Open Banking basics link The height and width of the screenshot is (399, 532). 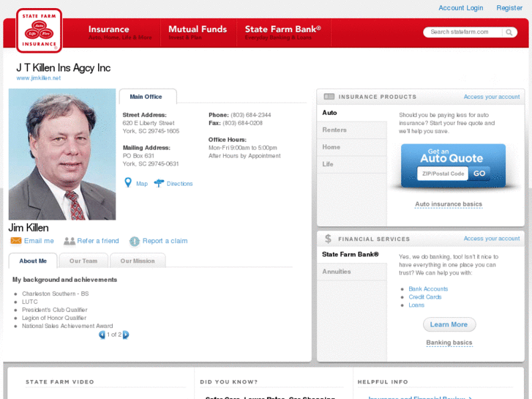(449, 343)
